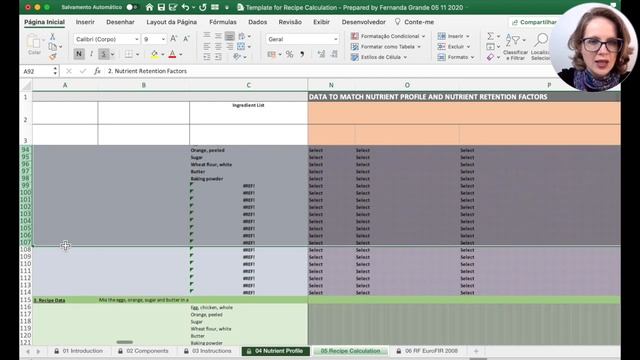This screenshot has width=640, height=360.
Task: Toggle align text right
Action: [230, 47]
